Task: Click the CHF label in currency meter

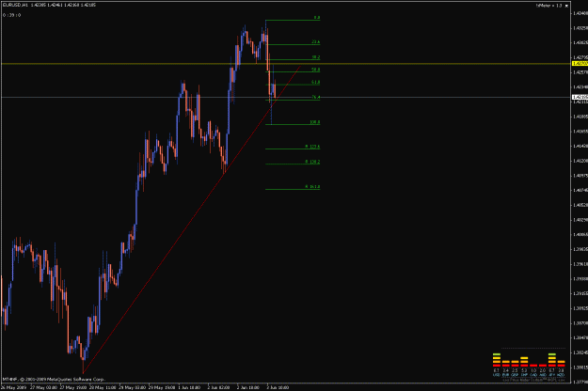Action: 524,375
